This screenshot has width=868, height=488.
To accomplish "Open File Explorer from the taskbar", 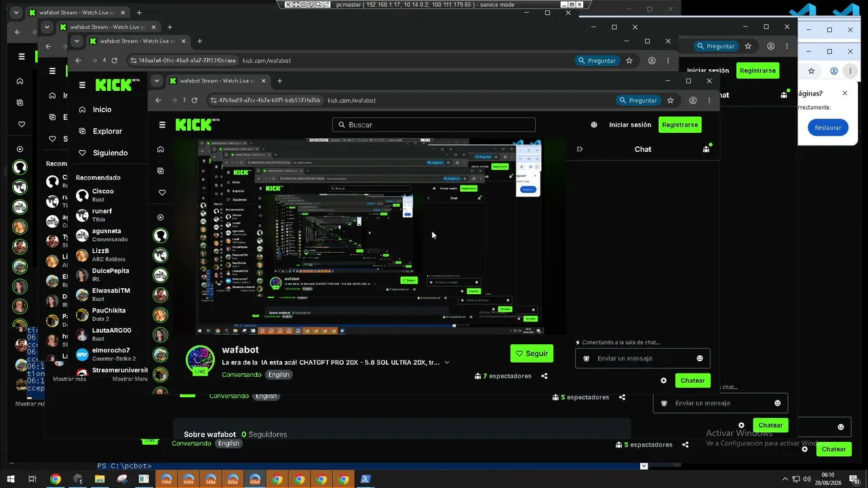I will coord(100,479).
